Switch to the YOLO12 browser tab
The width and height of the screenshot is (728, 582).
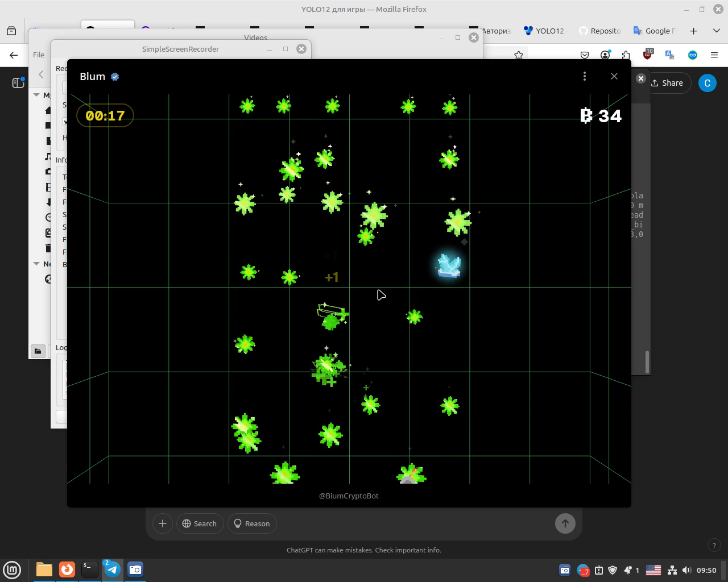click(x=544, y=31)
